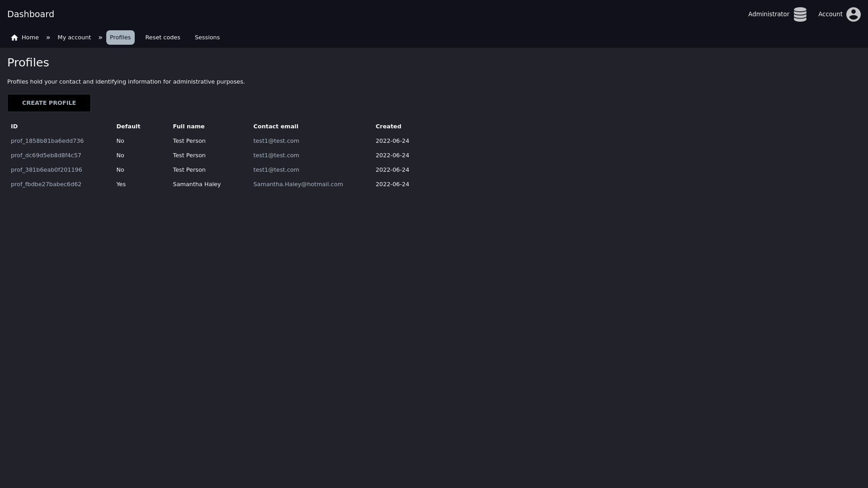Select the Profiles tab
The width and height of the screenshot is (868, 488).
120,38
